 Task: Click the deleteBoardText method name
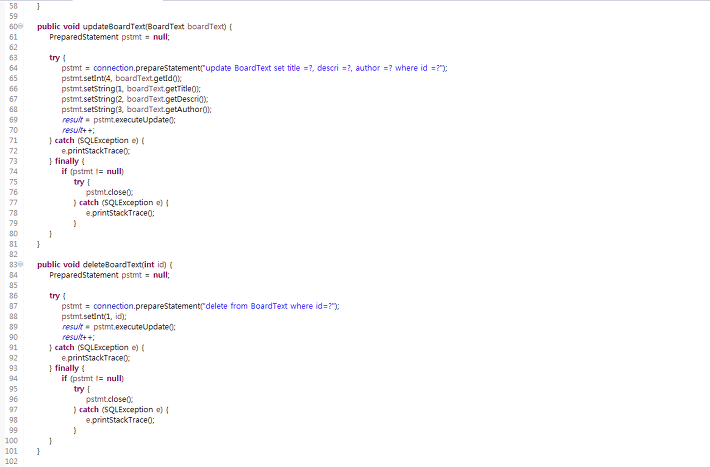pos(112,264)
